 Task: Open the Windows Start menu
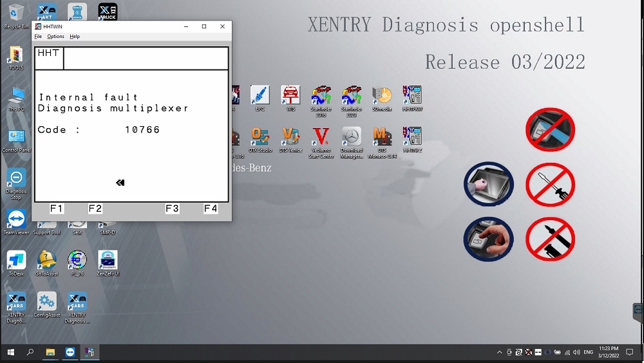coord(11,352)
